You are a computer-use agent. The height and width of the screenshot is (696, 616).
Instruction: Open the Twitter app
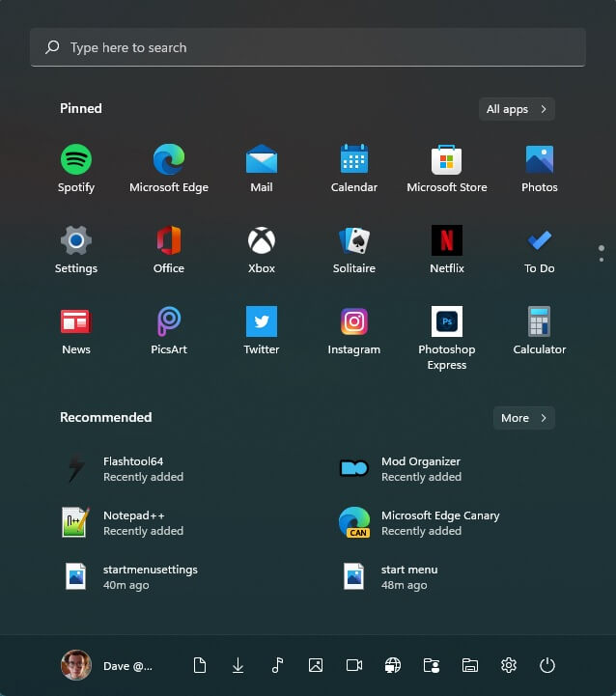262,330
